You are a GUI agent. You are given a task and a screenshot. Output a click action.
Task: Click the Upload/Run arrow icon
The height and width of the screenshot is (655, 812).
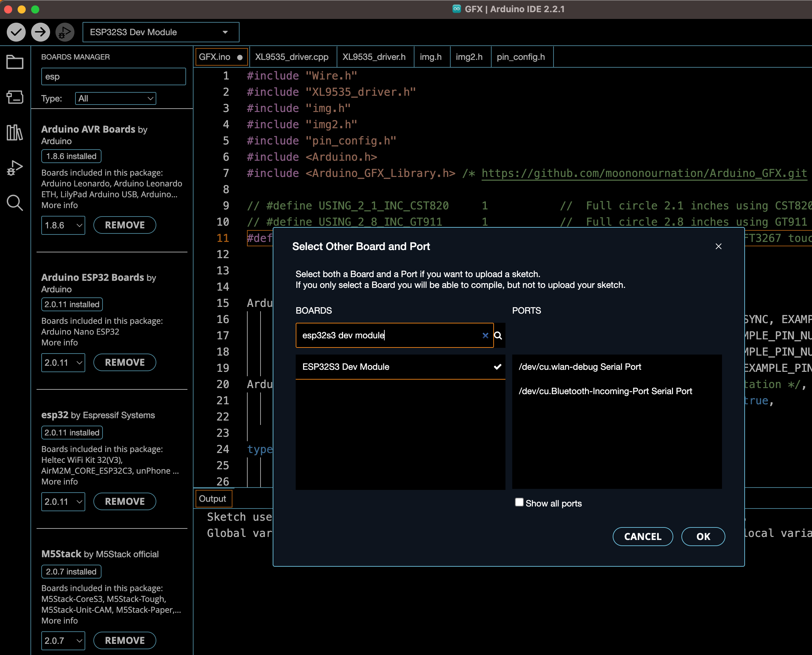click(41, 32)
